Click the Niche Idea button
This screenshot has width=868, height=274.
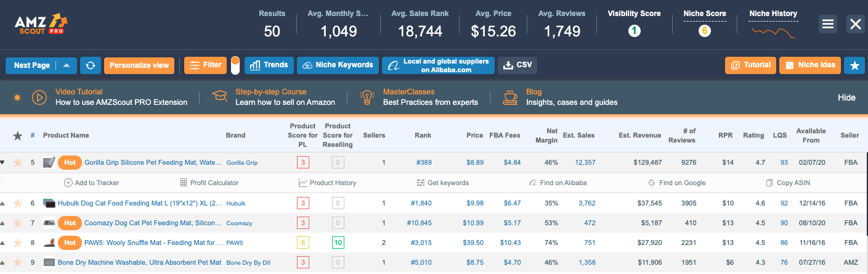pos(809,65)
